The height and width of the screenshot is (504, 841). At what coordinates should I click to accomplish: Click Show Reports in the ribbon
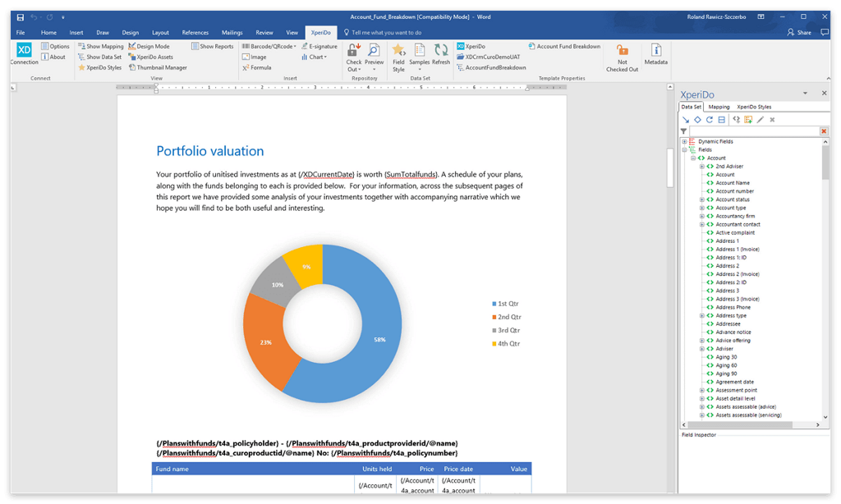[x=213, y=46]
